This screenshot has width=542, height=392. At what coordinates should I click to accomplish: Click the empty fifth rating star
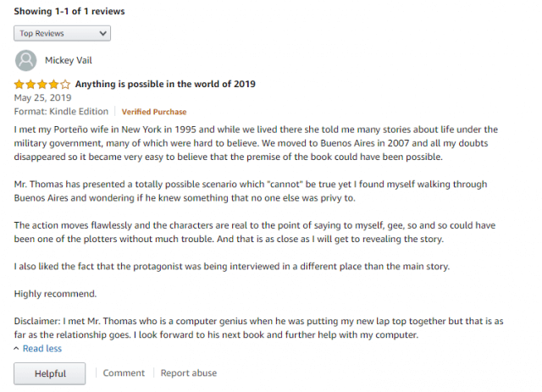(65, 84)
